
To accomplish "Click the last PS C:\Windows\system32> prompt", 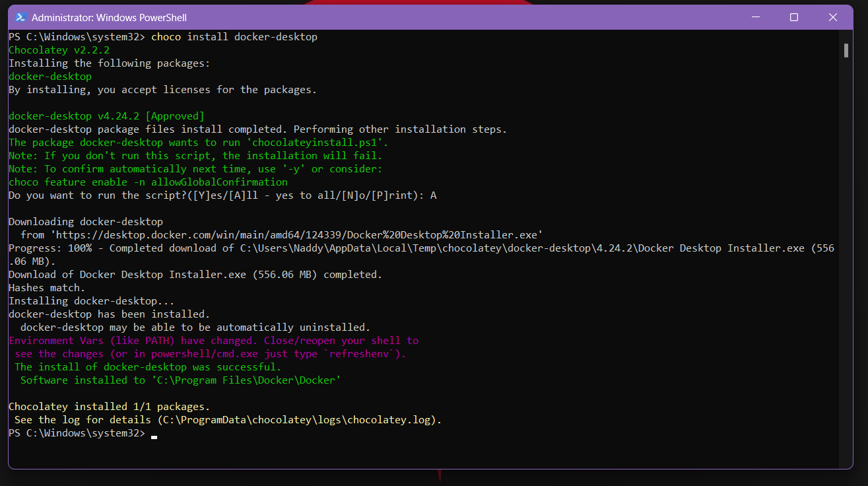I will click(77, 433).
